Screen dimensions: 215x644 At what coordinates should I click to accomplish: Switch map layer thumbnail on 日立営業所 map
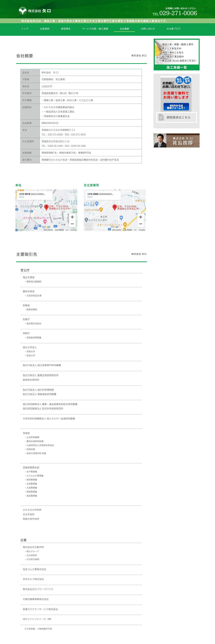(x=89, y=226)
